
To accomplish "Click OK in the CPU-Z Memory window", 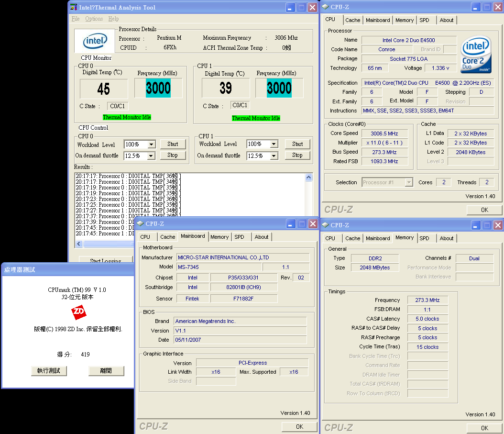I will tap(484, 428).
